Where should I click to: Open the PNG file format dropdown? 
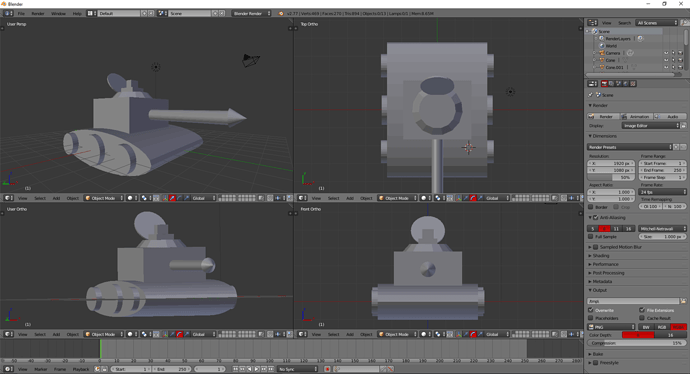tap(612, 327)
